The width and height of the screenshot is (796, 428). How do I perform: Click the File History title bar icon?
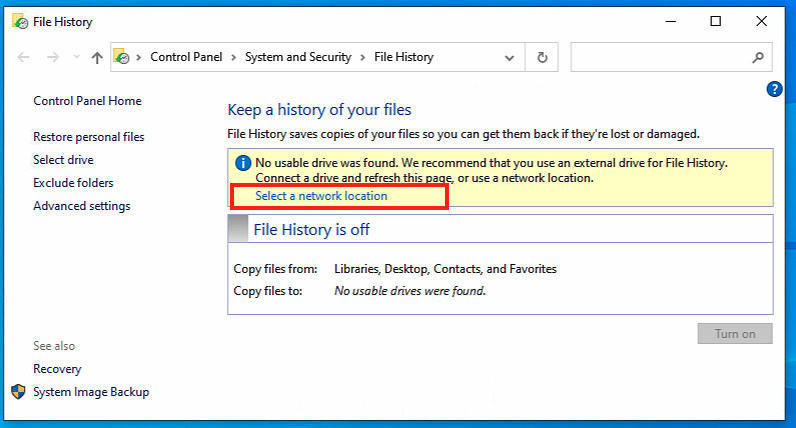coord(18,21)
